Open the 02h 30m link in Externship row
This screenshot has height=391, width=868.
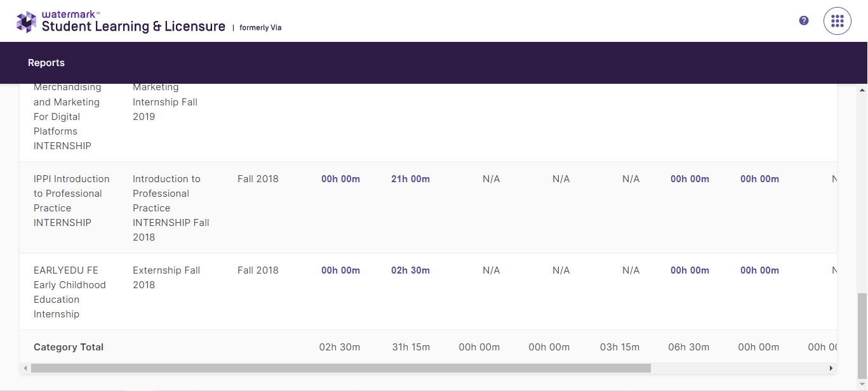410,270
